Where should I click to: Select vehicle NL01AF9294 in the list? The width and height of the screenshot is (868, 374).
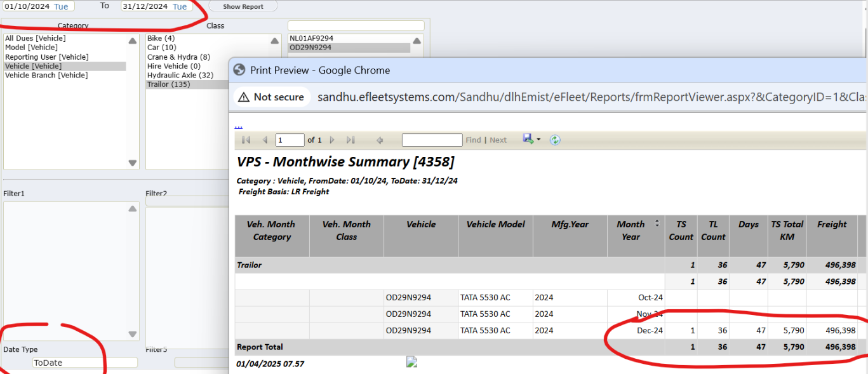point(311,38)
